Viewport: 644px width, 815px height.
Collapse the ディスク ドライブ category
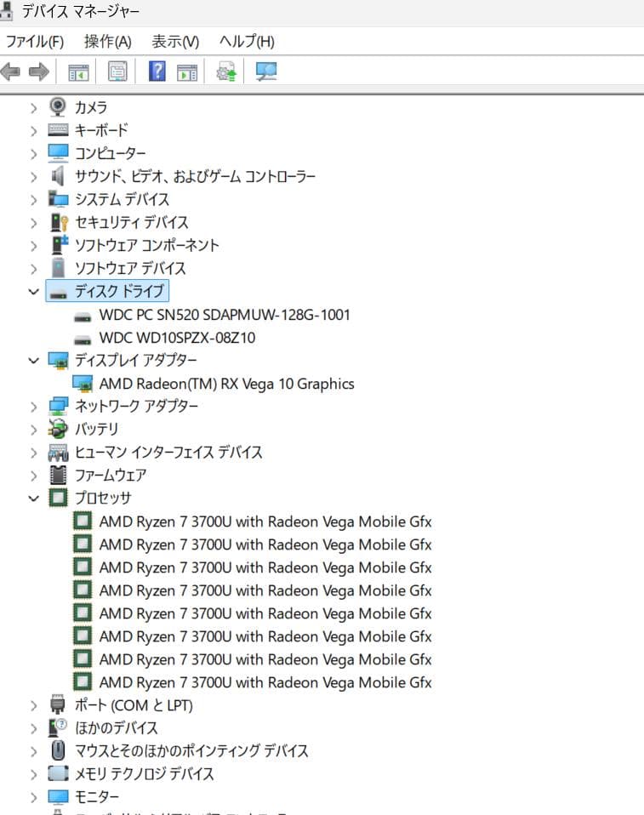click(x=34, y=292)
